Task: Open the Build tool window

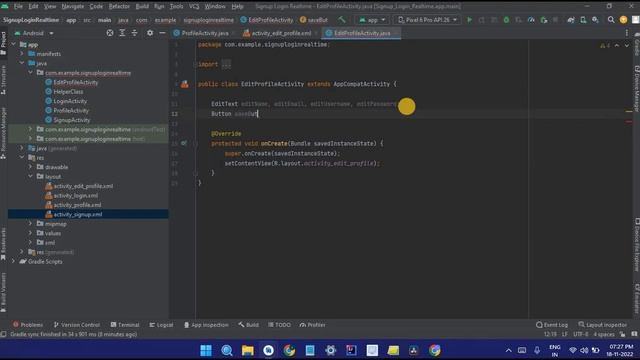Action: pyautogui.click(x=249, y=325)
